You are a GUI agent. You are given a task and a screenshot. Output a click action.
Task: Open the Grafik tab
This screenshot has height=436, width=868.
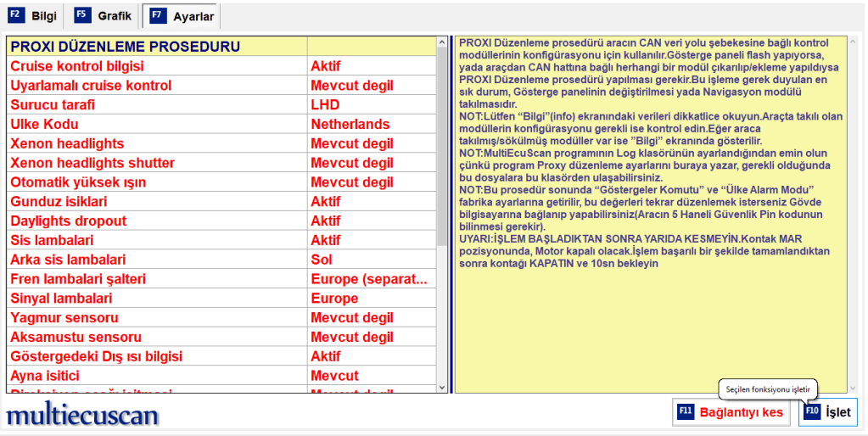point(104,15)
